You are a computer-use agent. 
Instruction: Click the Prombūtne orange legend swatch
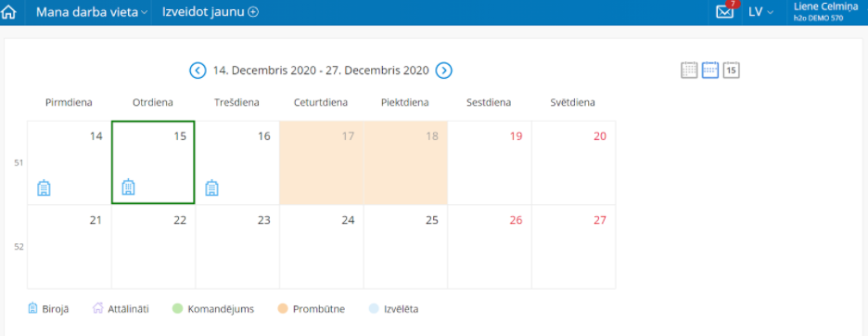point(284,309)
